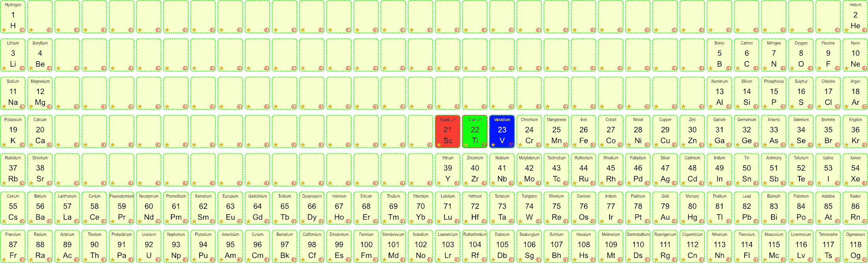Open the Cobalt element card
The width and height of the screenshot is (868, 263).
click(x=611, y=132)
